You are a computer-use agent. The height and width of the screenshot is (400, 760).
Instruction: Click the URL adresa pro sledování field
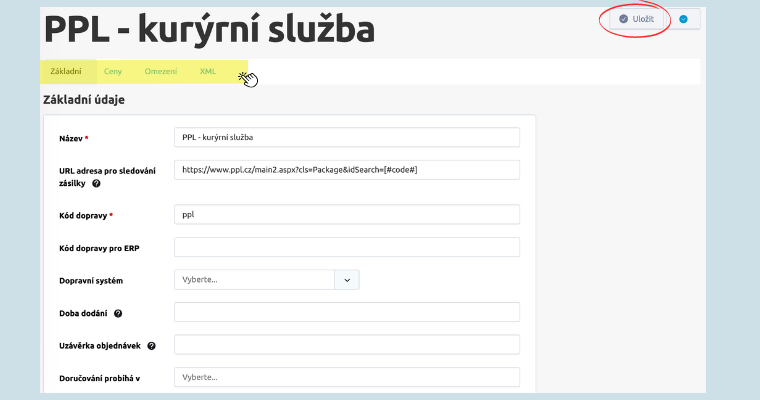point(347,170)
